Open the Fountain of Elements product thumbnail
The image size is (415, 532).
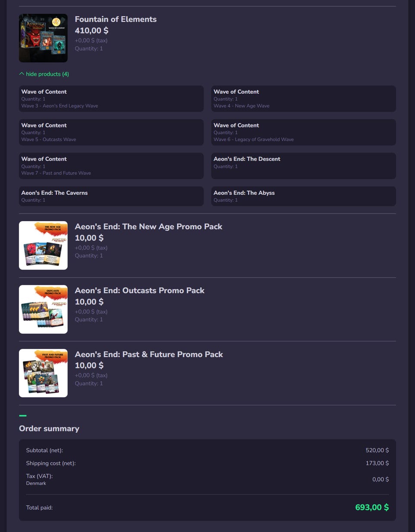coord(43,38)
